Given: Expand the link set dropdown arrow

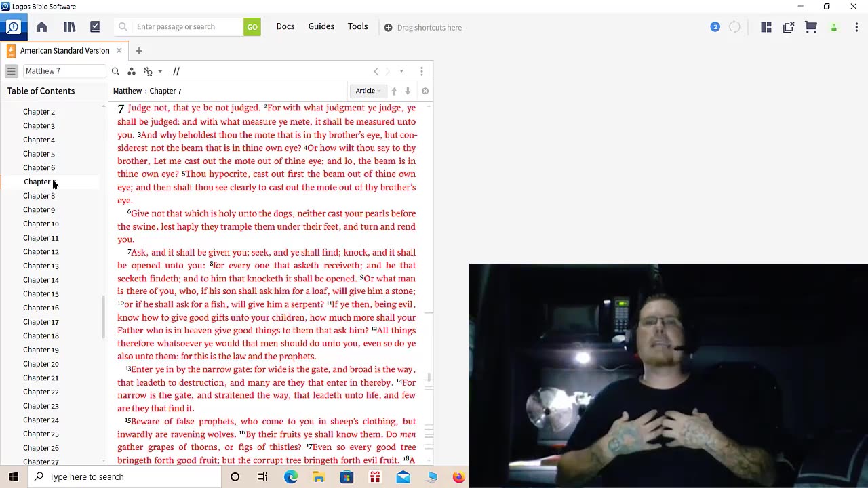Looking at the screenshot, I should [x=160, y=71].
